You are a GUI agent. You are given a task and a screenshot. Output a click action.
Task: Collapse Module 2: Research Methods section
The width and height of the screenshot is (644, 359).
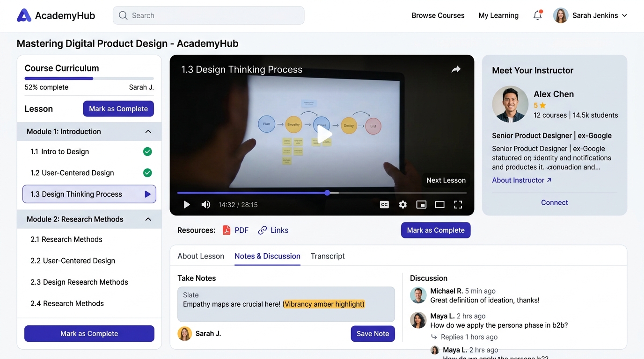pos(148,219)
